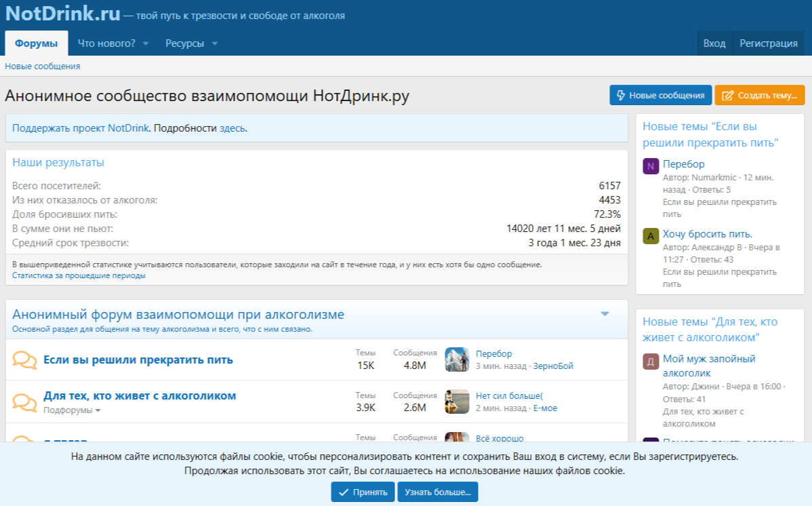
Task: Click the lightning "Новые сообщения" button
Action: [x=661, y=96]
